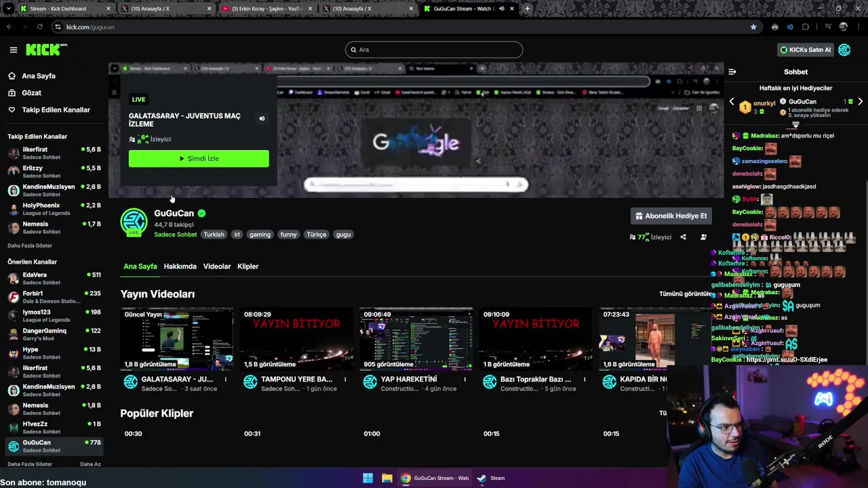Open DangerGaming recommended channel
Image resolution: width=868 pixels, height=488 pixels.
[x=54, y=334]
